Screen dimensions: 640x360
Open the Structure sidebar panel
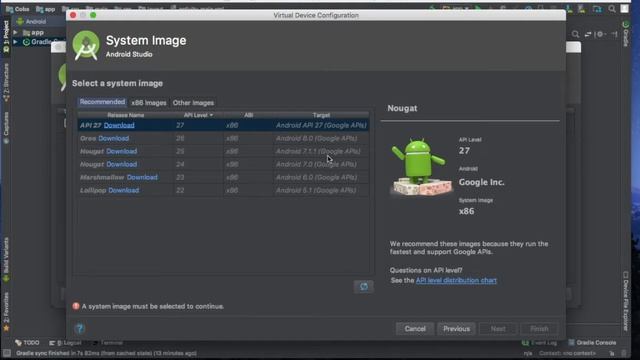[6, 82]
